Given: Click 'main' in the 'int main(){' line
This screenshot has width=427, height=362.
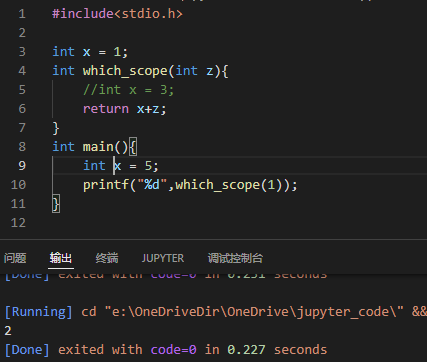Looking at the screenshot, I should [x=98, y=147].
